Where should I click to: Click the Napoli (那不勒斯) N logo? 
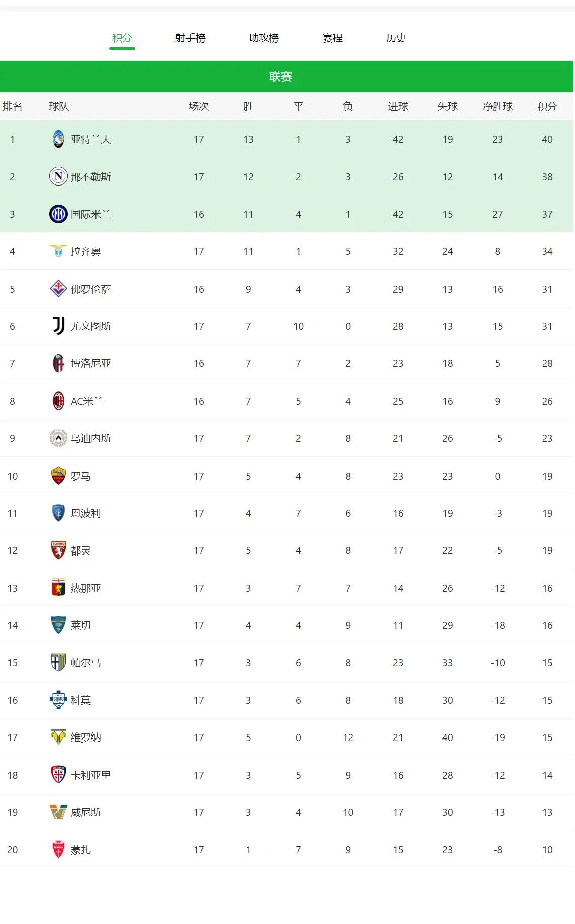58,177
